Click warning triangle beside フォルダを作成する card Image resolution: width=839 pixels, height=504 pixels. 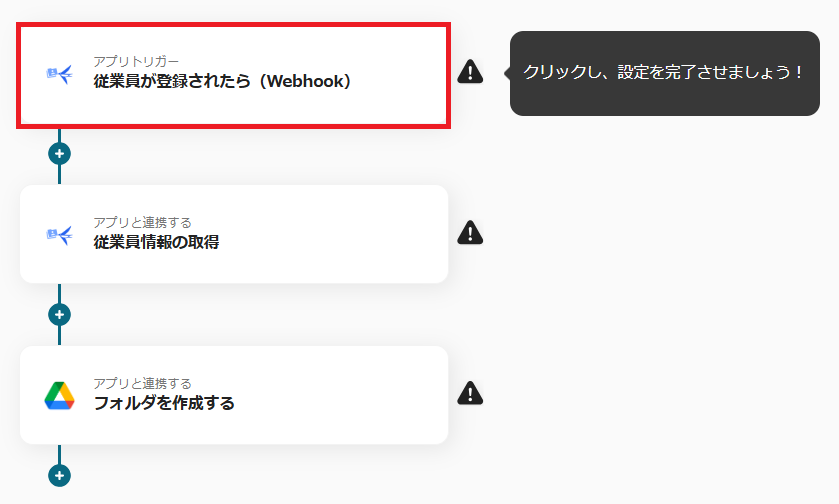470,393
